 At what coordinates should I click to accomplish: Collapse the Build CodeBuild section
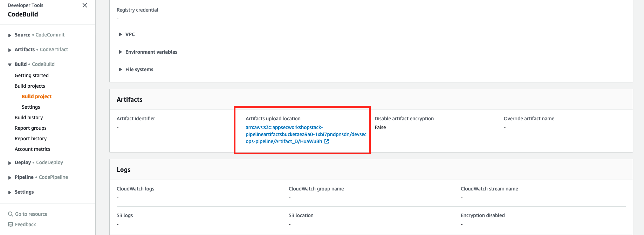click(10, 65)
